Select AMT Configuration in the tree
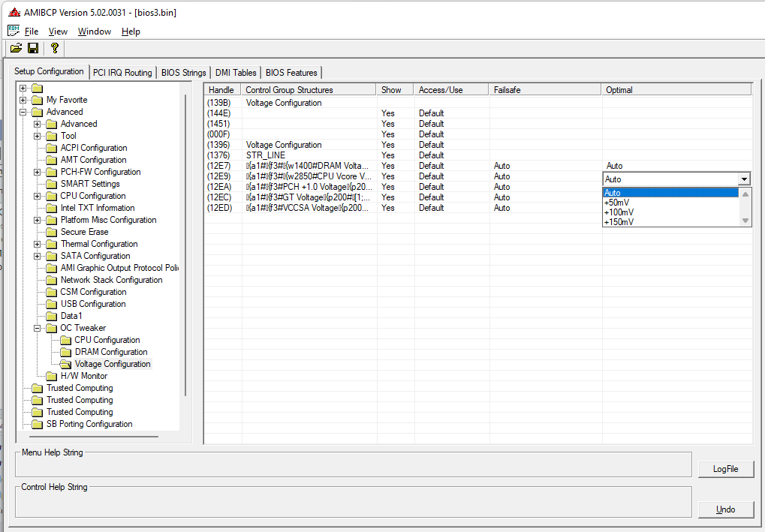This screenshot has height=532, width=765. pyautogui.click(x=93, y=160)
